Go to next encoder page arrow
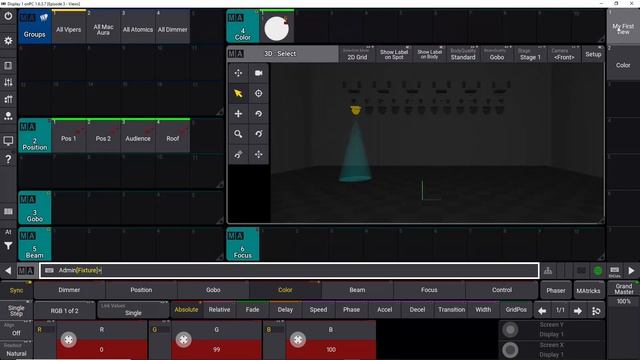640x360 pixels. pos(578,311)
